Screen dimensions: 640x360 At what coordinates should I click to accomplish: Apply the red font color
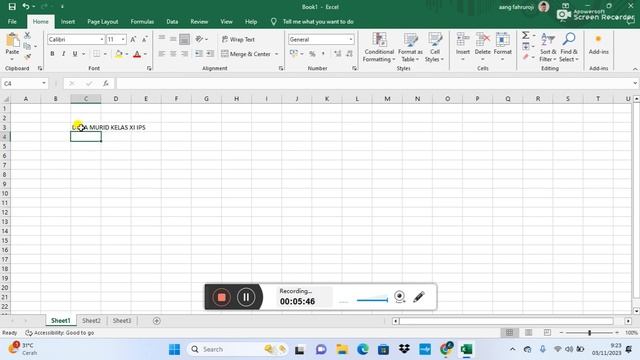click(137, 54)
